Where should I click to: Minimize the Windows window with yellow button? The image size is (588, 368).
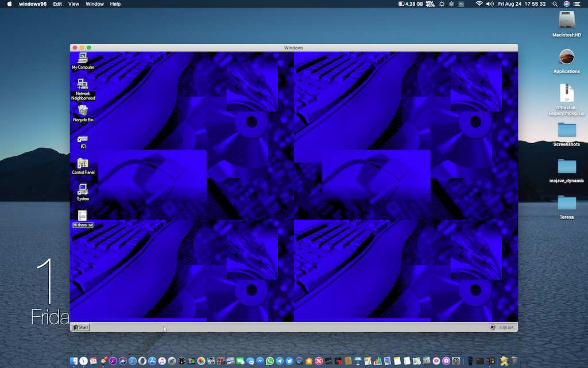(82, 48)
